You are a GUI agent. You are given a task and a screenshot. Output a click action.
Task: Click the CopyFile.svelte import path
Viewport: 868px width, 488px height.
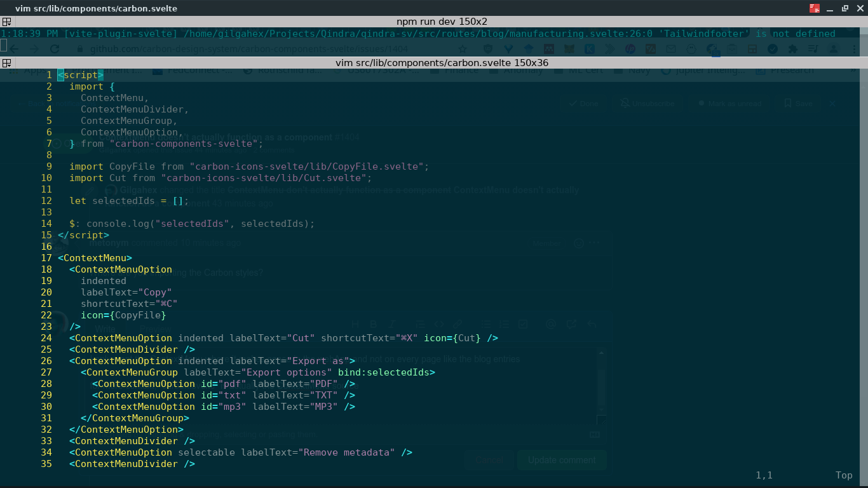308,166
